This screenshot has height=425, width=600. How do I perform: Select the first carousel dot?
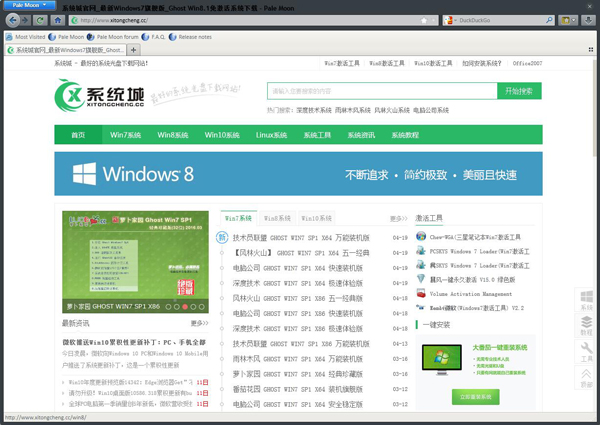pos(168,306)
